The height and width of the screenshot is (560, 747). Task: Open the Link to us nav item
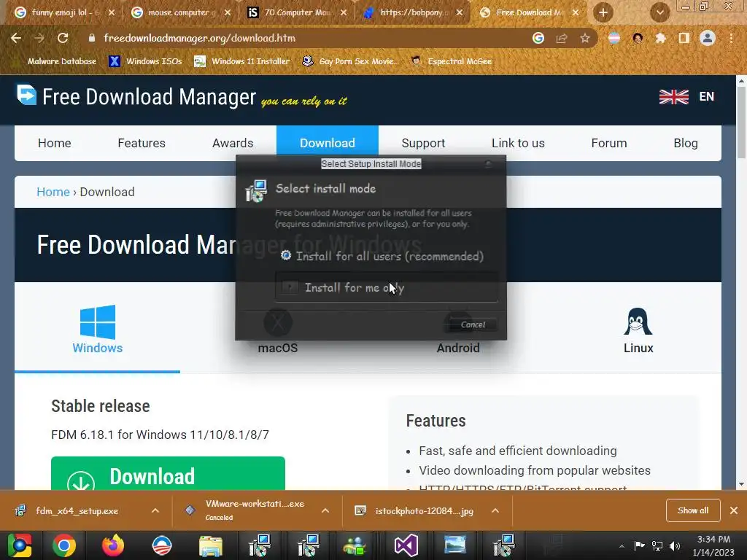[518, 143]
